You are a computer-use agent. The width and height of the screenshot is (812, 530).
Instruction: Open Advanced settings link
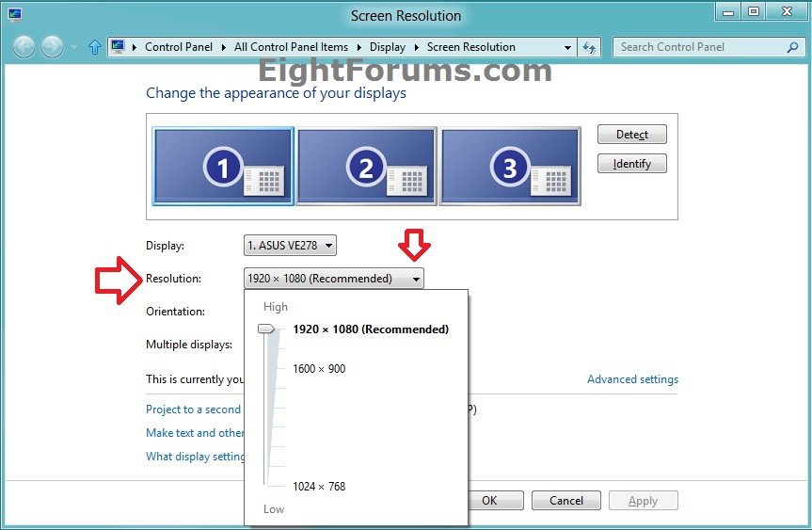[x=632, y=379]
